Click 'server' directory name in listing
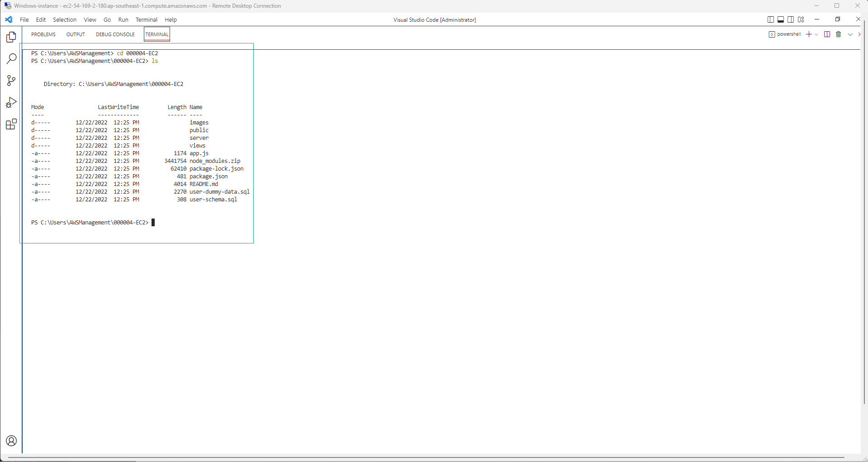Image resolution: width=868 pixels, height=462 pixels. point(199,138)
